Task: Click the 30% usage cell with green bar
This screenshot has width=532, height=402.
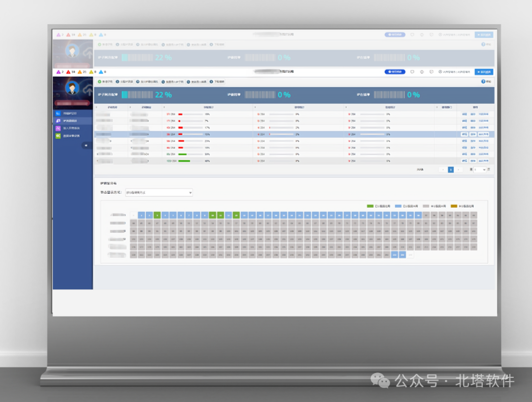Action: 207,154
